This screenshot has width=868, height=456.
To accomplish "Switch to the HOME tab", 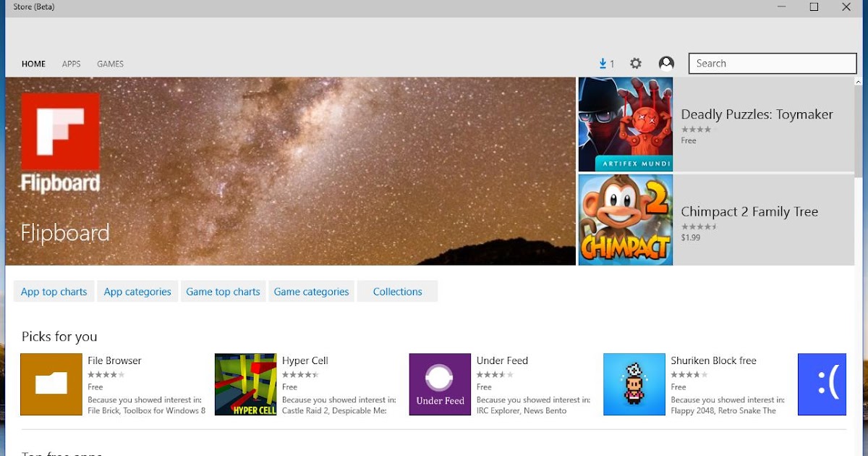I will (33, 64).
